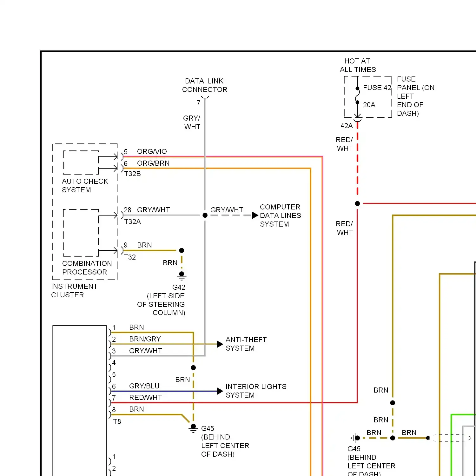Image resolution: width=476 pixels, height=476 pixels.
Task: Click the ORG/VIO wire label
Action: point(152,152)
